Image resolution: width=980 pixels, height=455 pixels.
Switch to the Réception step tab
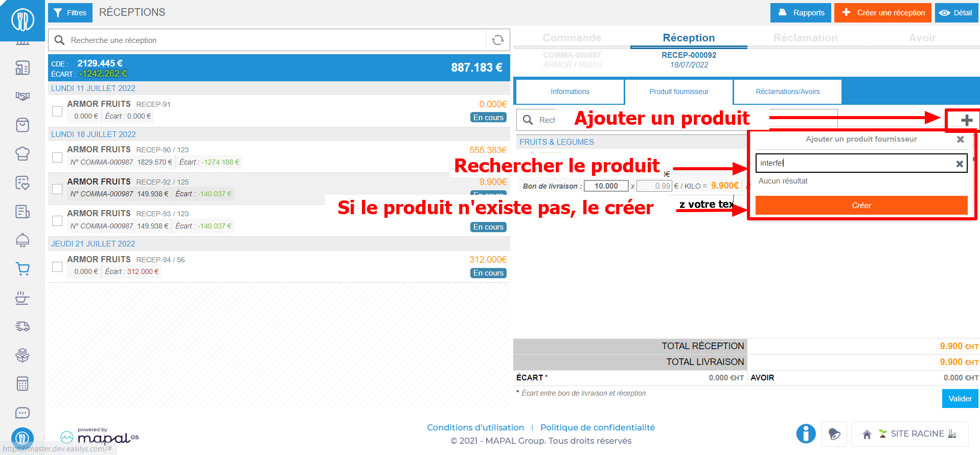(x=689, y=38)
